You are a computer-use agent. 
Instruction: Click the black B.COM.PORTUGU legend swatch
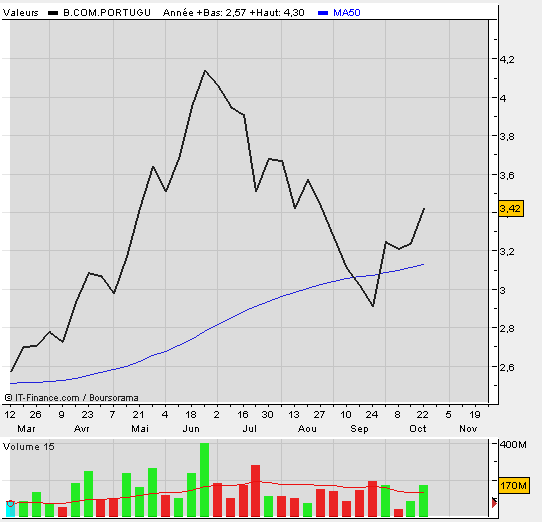[x=53, y=13]
